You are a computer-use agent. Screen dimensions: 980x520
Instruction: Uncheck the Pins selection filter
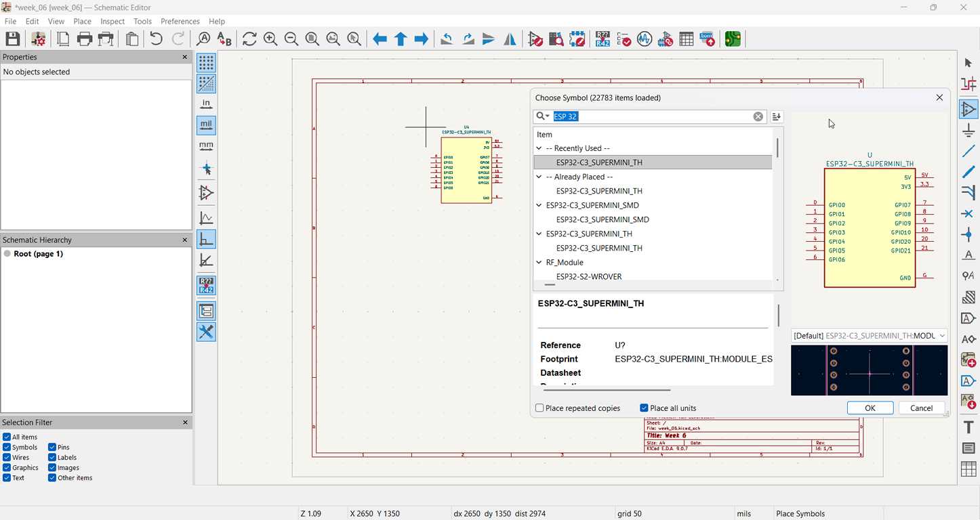click(52, 448)
